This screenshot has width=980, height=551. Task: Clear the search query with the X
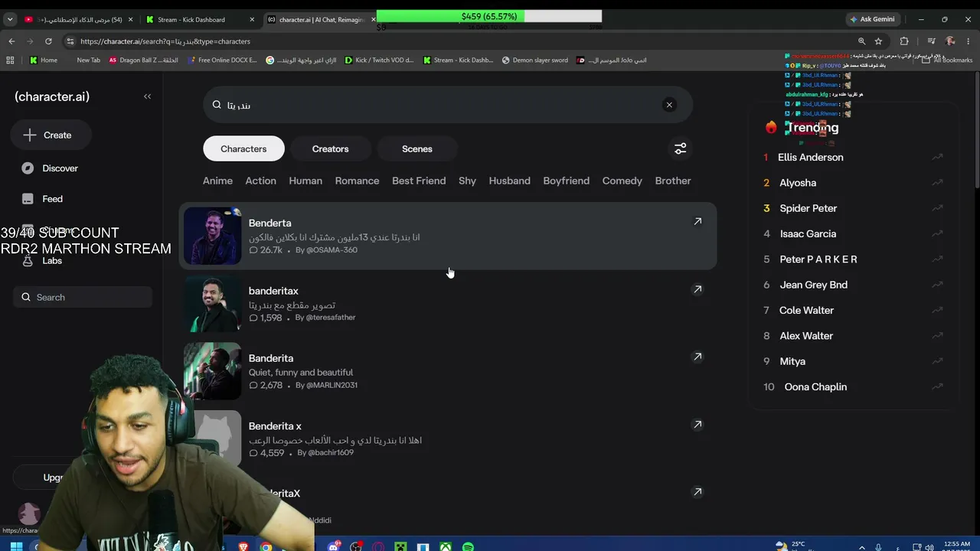point(669,105)
